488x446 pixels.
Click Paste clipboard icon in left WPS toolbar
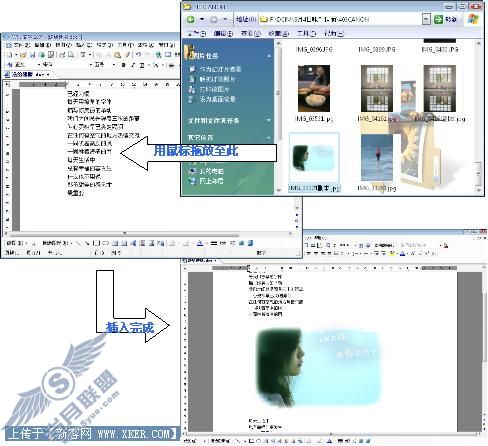click(x=117, y=55)
